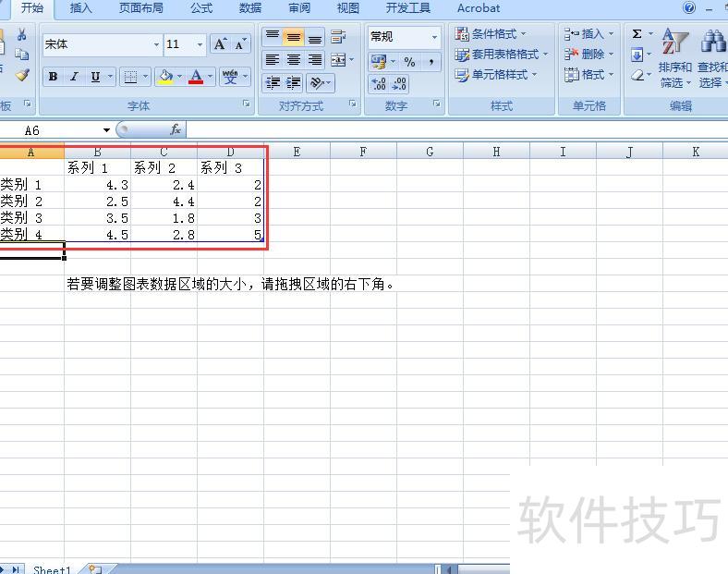728x574 pixels.
Task: Align text left
Action: tap(272, 59)
